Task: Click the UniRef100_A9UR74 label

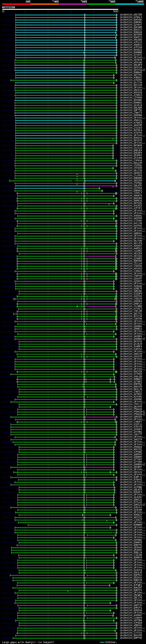Action: [x=131, y=196]
